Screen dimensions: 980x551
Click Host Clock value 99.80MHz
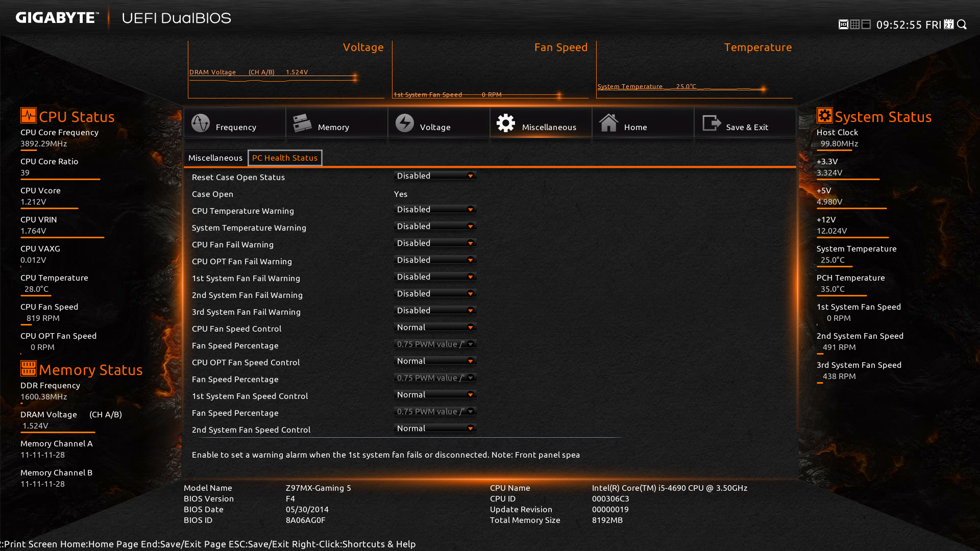[839, 143]
